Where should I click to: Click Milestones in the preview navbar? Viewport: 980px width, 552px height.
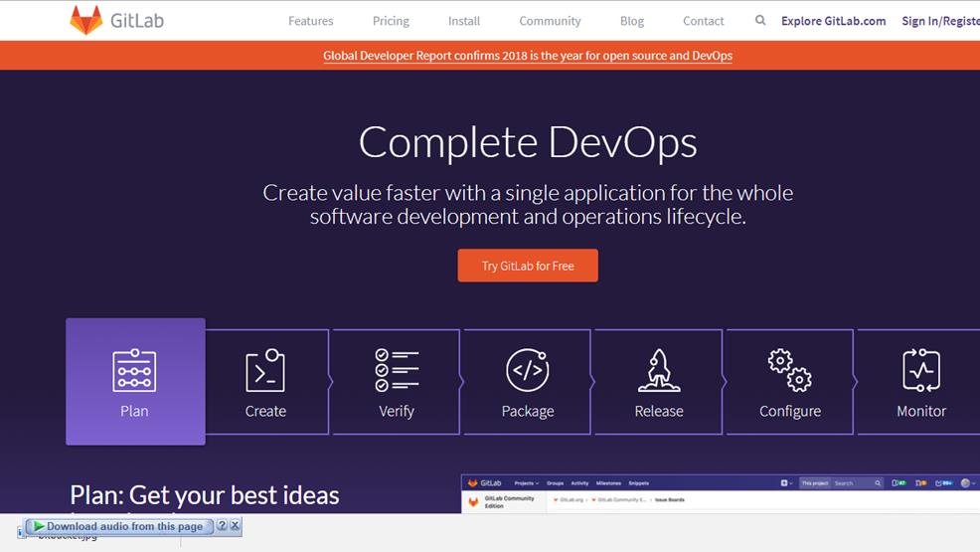coord(608,482)
